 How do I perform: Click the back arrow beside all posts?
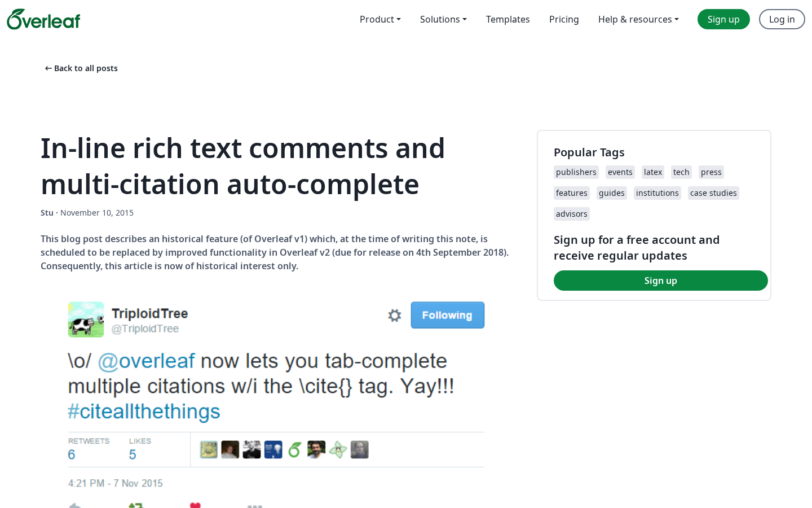[x=48, y=68]
